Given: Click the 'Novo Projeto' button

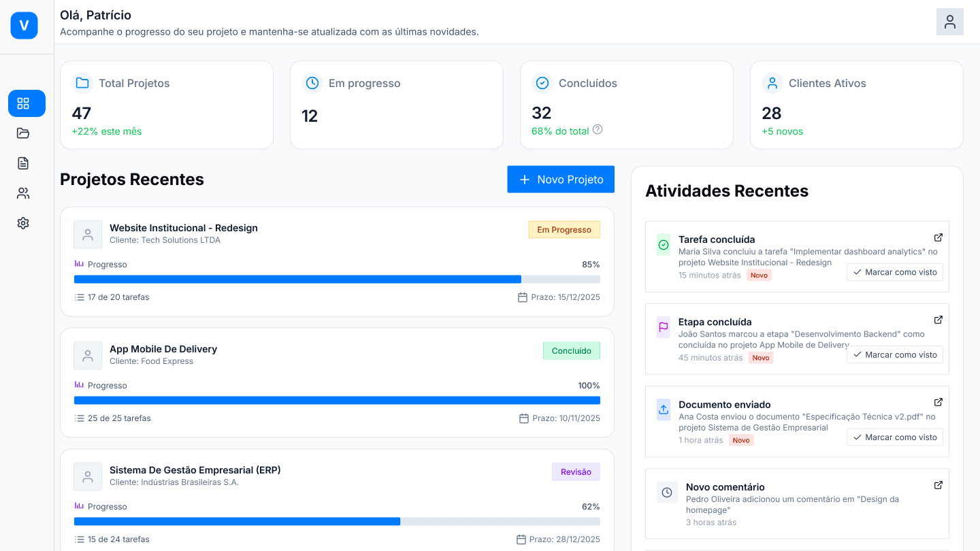Looking at the screenshot, I should [561, 179].
